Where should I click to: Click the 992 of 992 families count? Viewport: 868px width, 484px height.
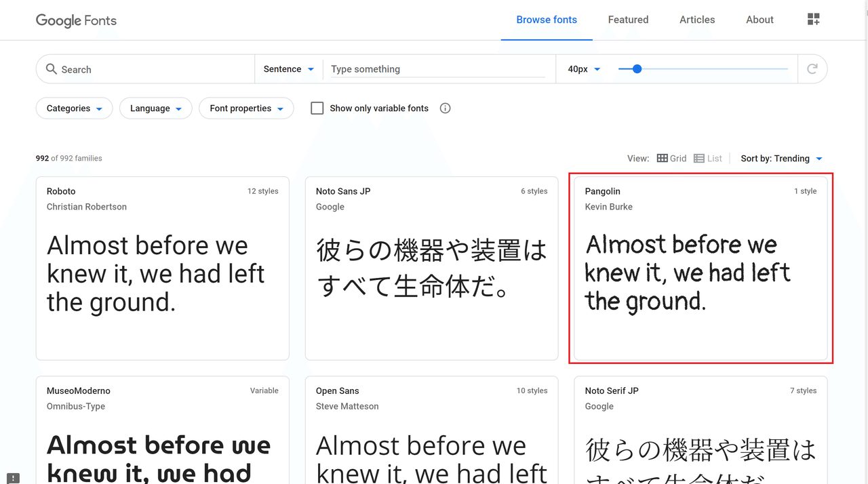point(69,159)
